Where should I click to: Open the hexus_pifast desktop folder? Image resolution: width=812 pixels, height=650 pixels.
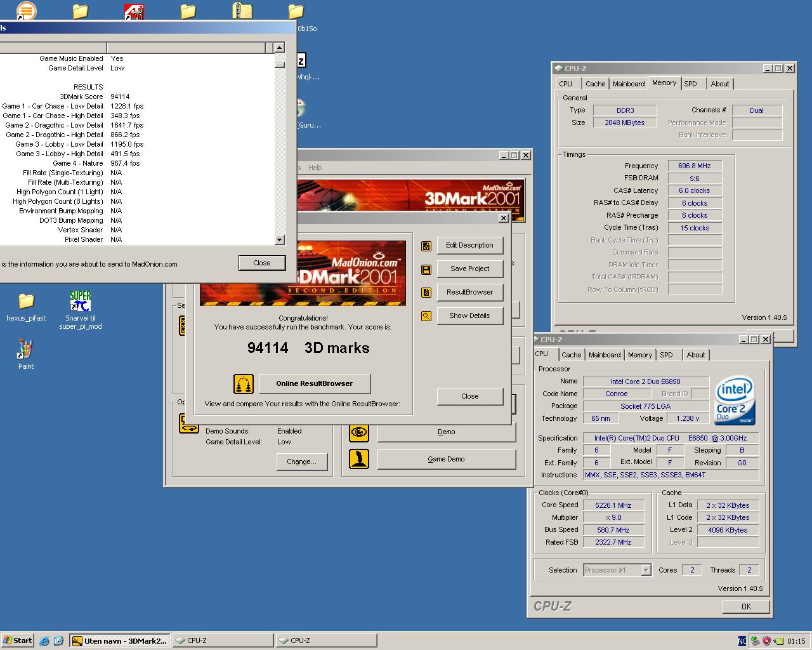pos(26,307)
